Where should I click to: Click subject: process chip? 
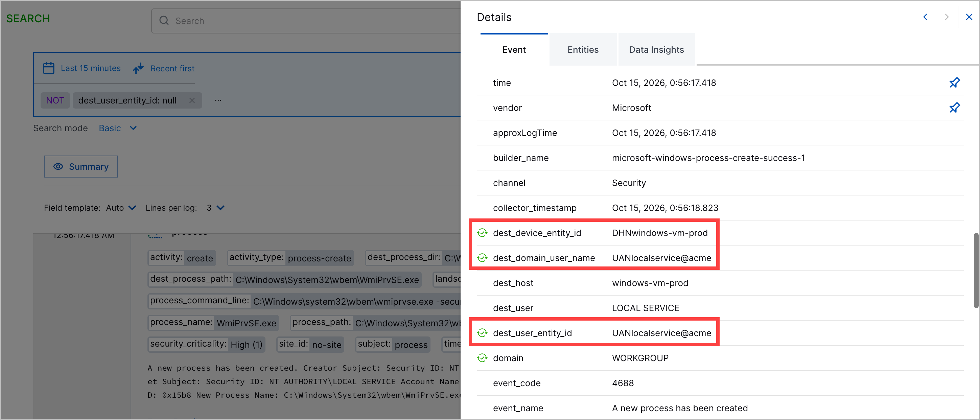pos(393,345)
